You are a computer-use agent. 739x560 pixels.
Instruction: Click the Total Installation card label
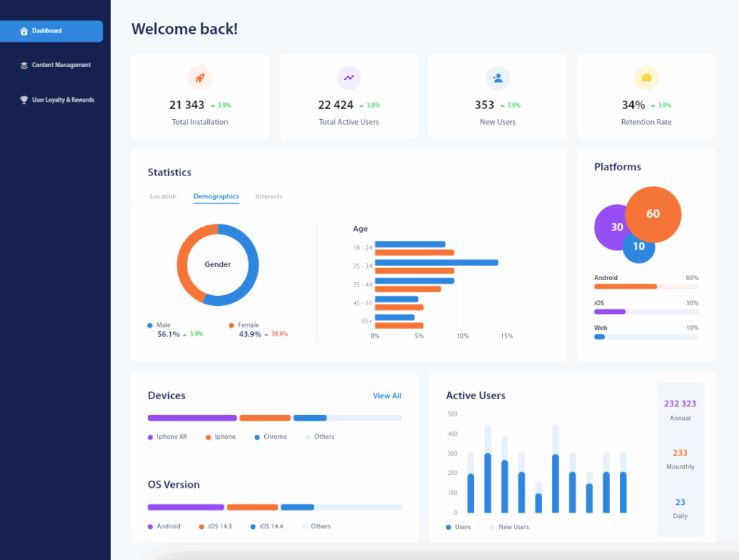click(x=200, y=122)
